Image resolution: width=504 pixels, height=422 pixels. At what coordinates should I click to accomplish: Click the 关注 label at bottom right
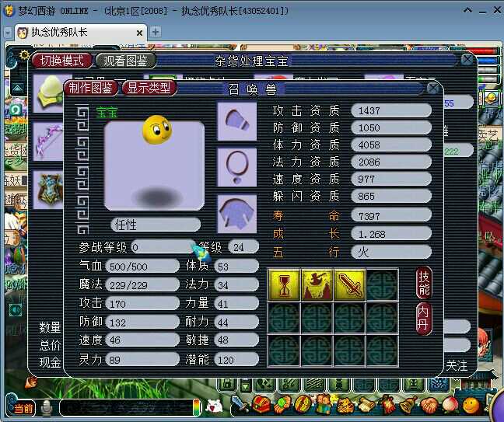457,365
